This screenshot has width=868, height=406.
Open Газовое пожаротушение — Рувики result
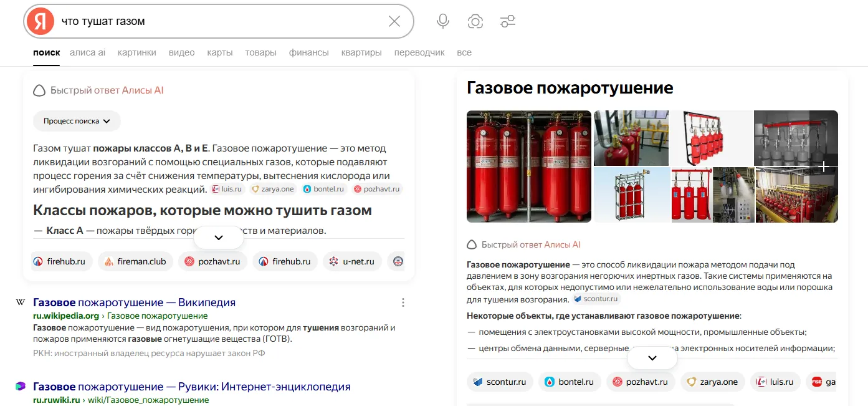tap(192, 387)
